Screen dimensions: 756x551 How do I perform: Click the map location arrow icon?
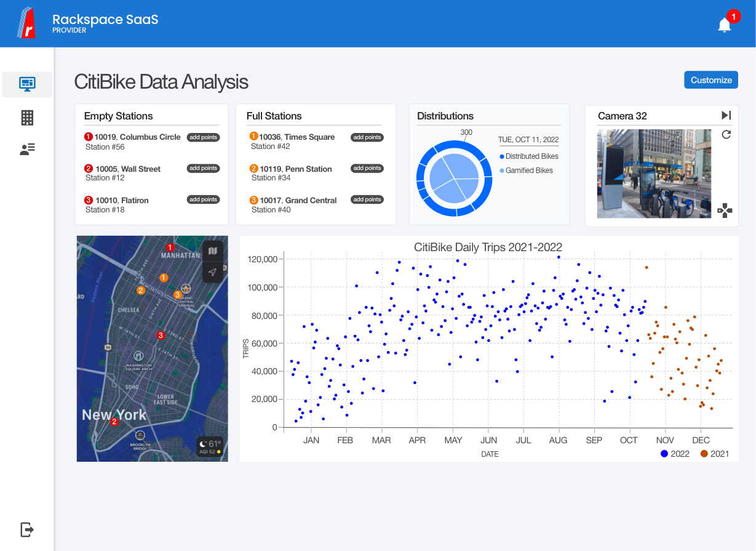[x=213, y=272]
